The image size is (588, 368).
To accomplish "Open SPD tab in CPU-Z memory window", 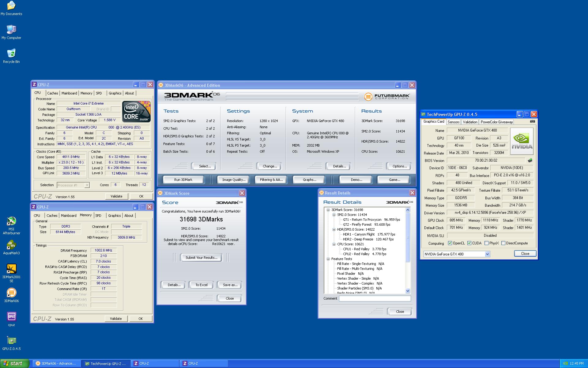I will [98, 216].
